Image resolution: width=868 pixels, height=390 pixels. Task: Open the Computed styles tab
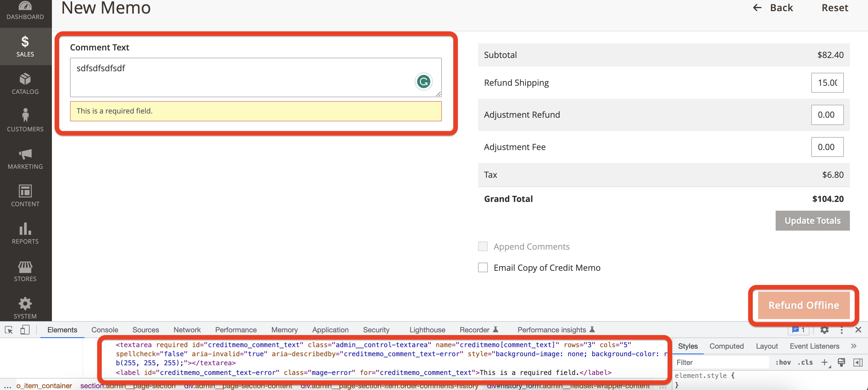(x=726, y=346)
